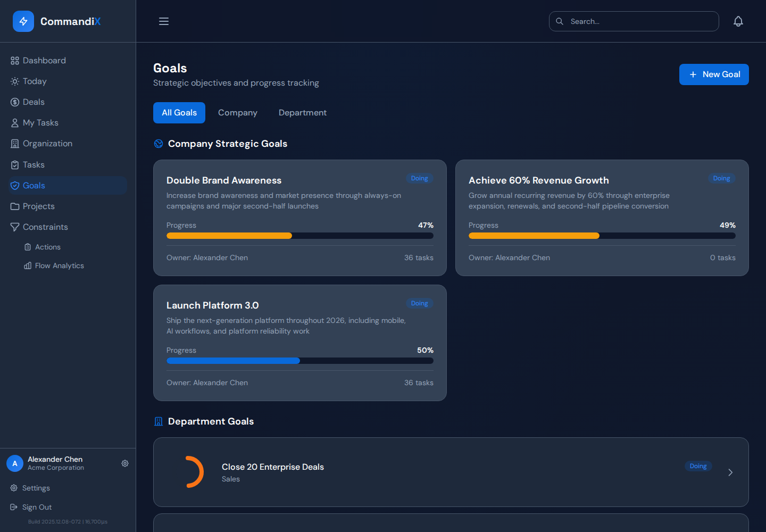The width and height of the screenshot is (766, 532).
Task: Open the gear icon beside Alexander Chen
Action: pyautogui.click(x=125, y=463)
